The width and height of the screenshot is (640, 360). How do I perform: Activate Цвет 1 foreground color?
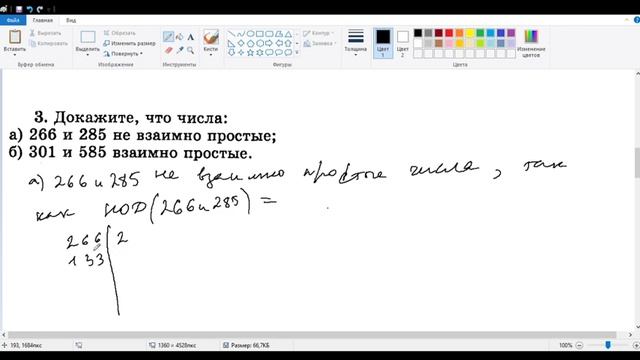click(x=383, y=42)
